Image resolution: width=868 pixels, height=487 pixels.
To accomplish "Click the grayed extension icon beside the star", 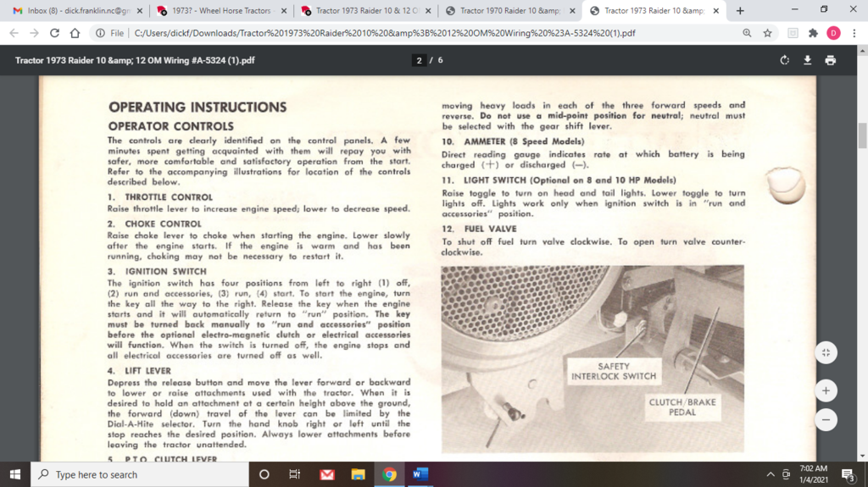I will coord(793,33).
